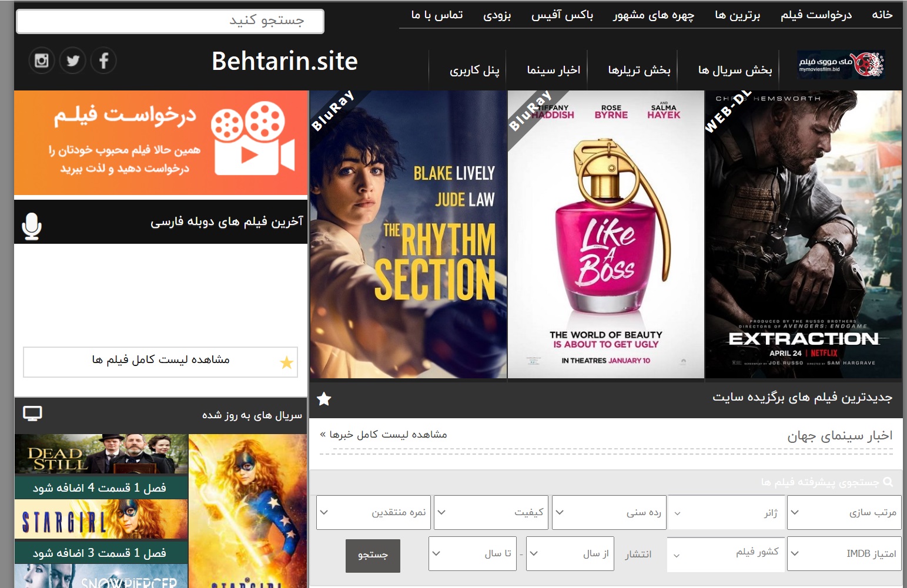Image resolution: width=907 pixels, height=588 pixels.
Task: Click مشاهده لیست کامل فیلم ها button
Action: tap(160, 362)
